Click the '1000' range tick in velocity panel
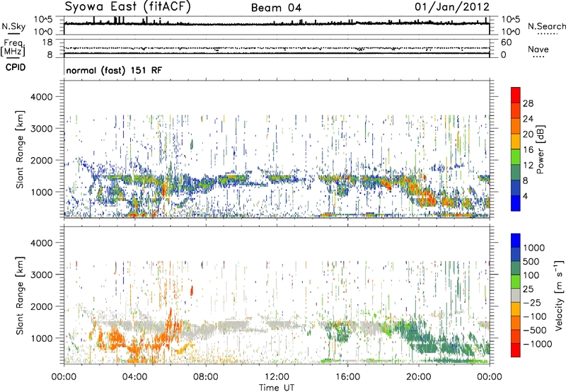 (41, 338)
